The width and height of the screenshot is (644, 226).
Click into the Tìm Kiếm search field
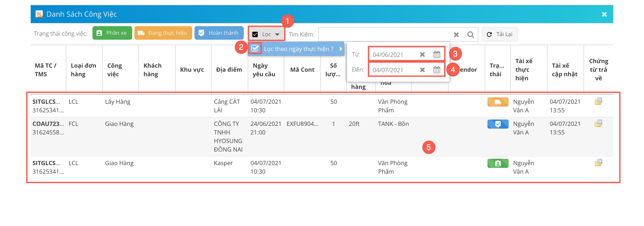[385, 35]
